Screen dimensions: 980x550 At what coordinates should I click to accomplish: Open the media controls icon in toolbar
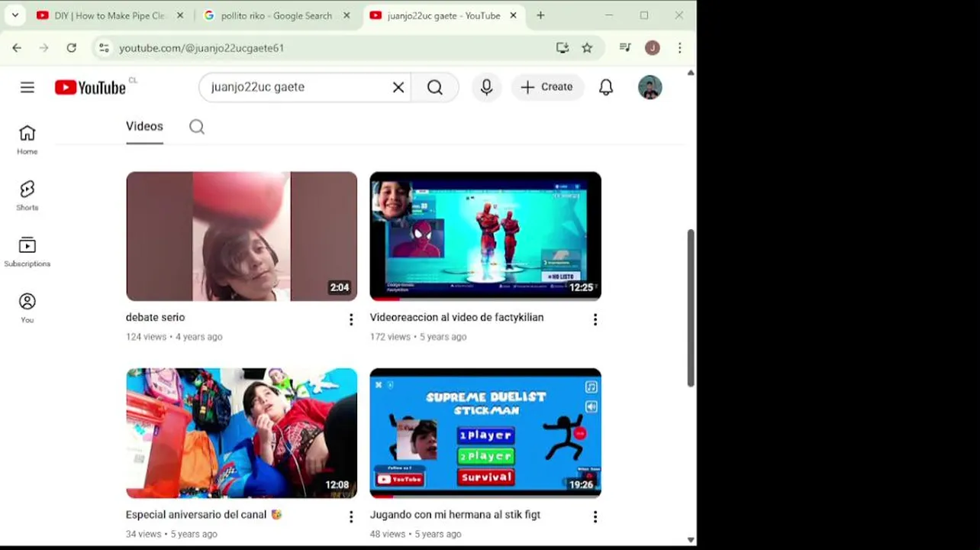click(x=625, y=47)
